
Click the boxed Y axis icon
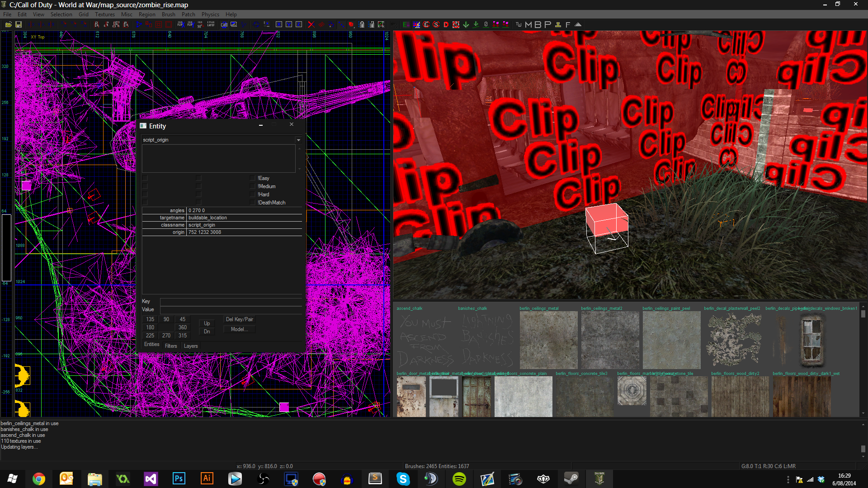[289, 24]
